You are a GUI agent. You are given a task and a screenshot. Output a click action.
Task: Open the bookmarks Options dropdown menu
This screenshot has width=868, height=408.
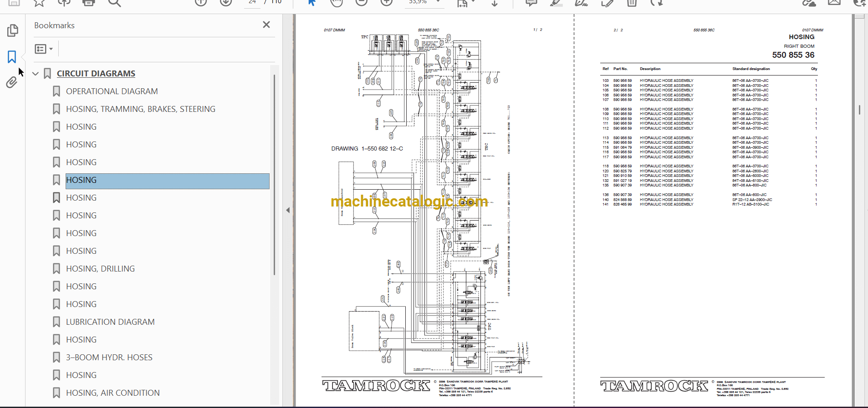click(x=44, y=49)
